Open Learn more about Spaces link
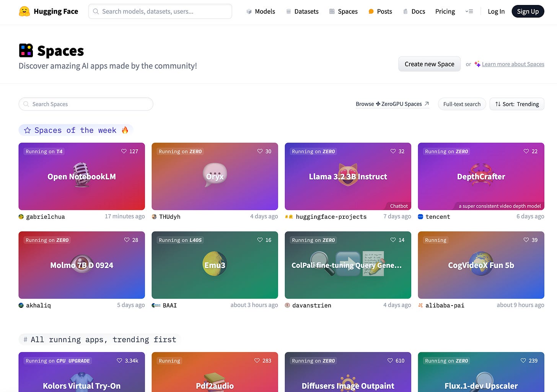 [x=513, y=64]
